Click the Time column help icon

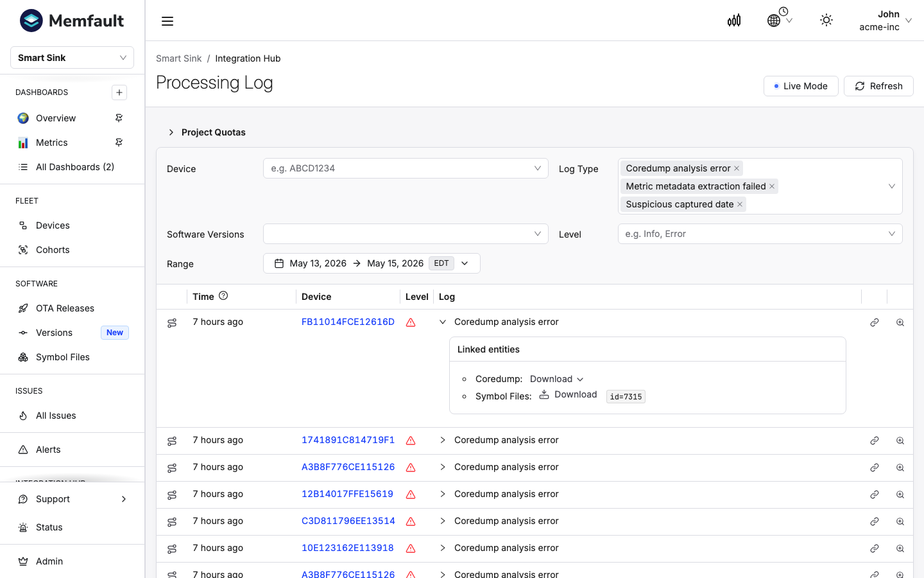tap(223, 295)
